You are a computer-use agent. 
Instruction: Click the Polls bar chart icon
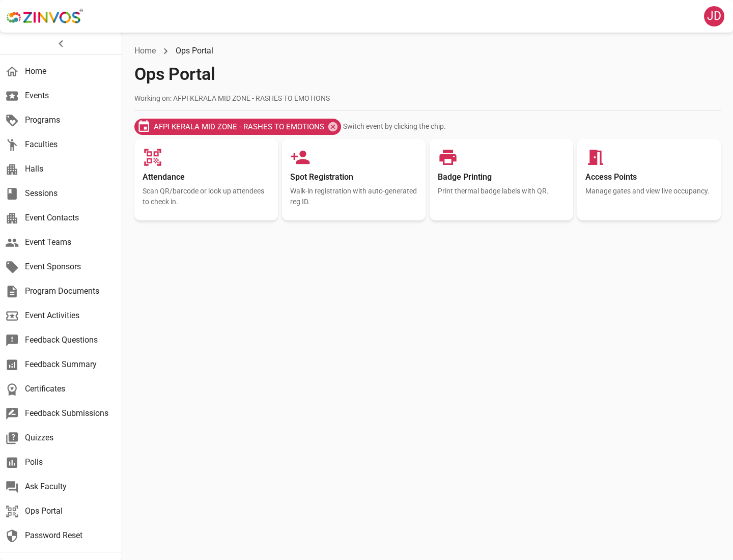pos(12,462)
